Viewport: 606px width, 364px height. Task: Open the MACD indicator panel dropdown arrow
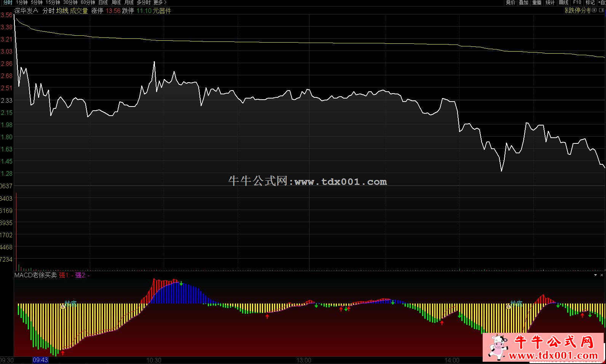pos(595,275)
